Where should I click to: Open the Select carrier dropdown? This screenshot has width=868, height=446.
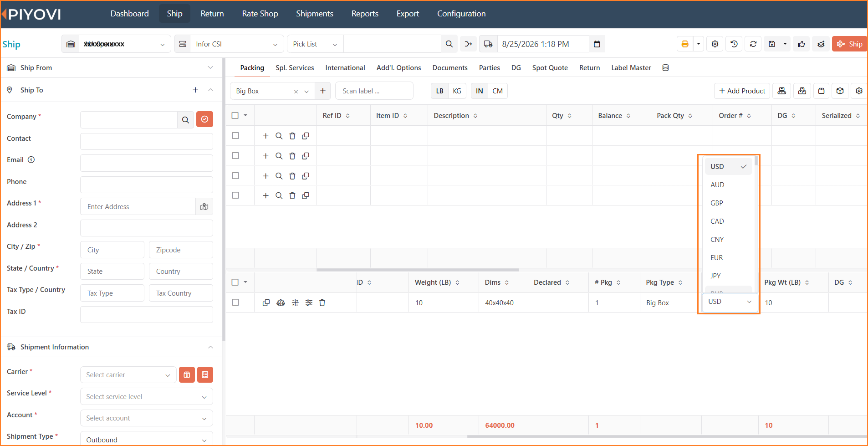tap(128, 375)
